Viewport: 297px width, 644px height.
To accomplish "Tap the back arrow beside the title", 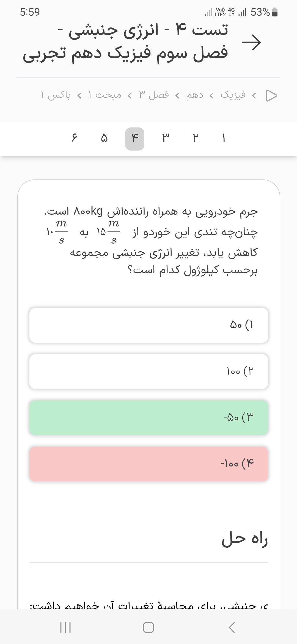I will tap(251, 43).
